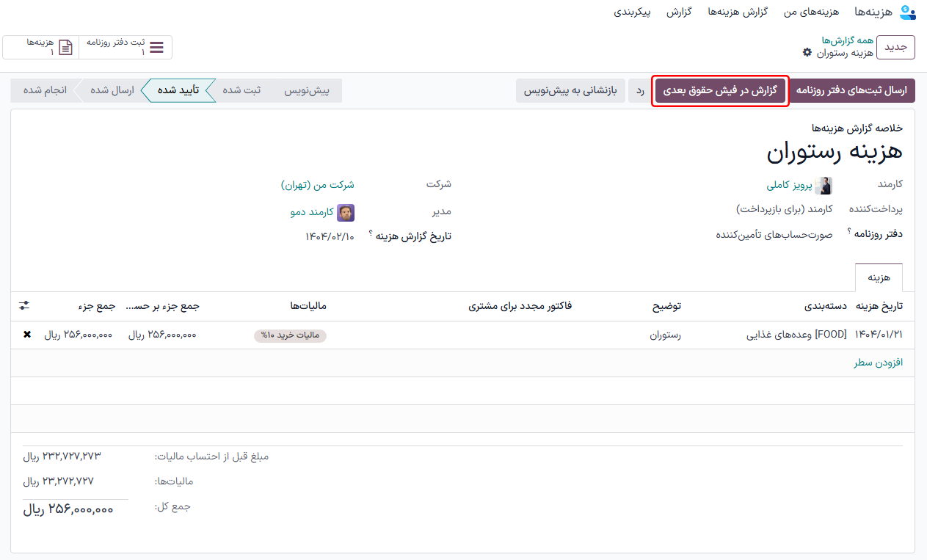Click گزارش در فیش حقوق بعدی
The height and width of the screenshot is (560, 927).
720,91
